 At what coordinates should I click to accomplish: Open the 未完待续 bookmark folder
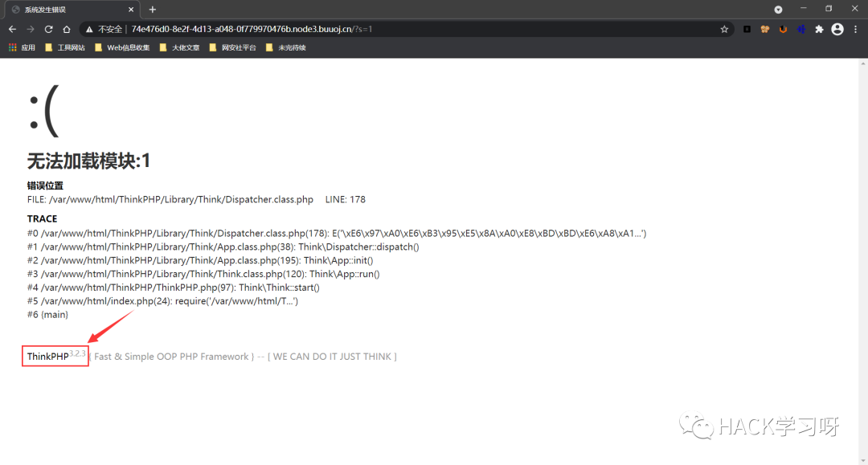click(x=285, y=47)
